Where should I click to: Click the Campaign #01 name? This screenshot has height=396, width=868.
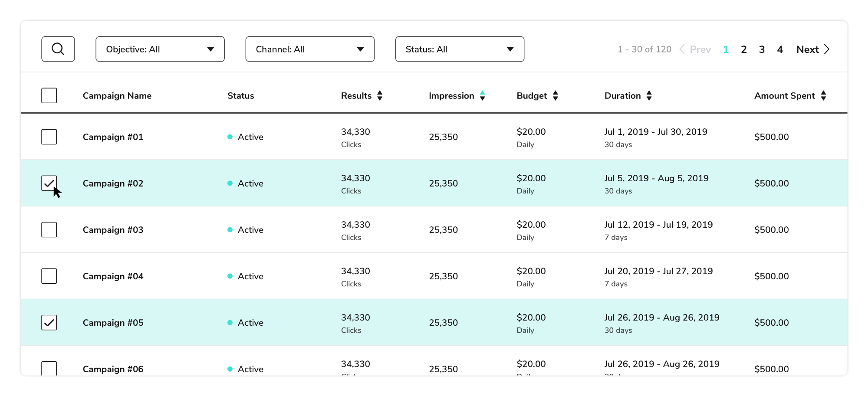click(113, 137)
